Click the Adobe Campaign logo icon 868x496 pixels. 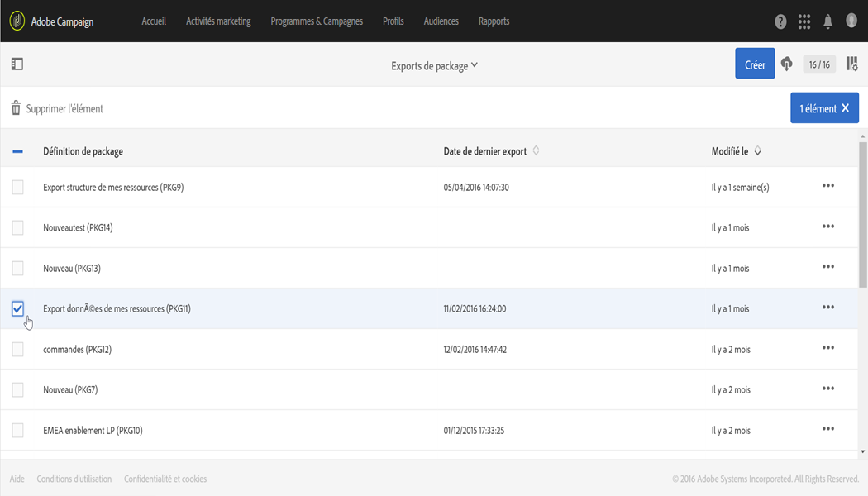point(17,21)
